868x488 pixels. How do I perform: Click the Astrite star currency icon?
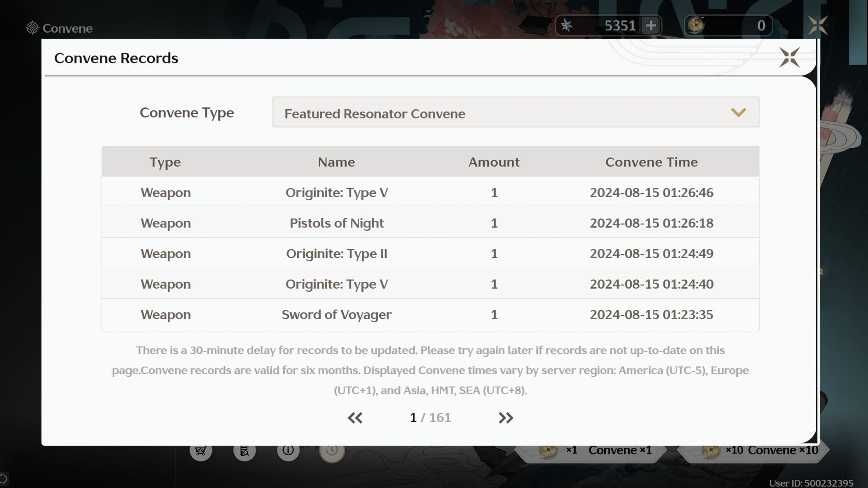(567, 25)
